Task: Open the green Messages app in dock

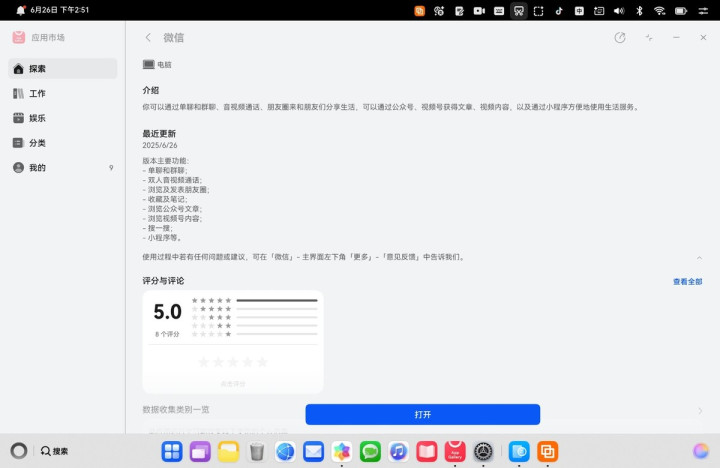Action: (x=370, y=451)
